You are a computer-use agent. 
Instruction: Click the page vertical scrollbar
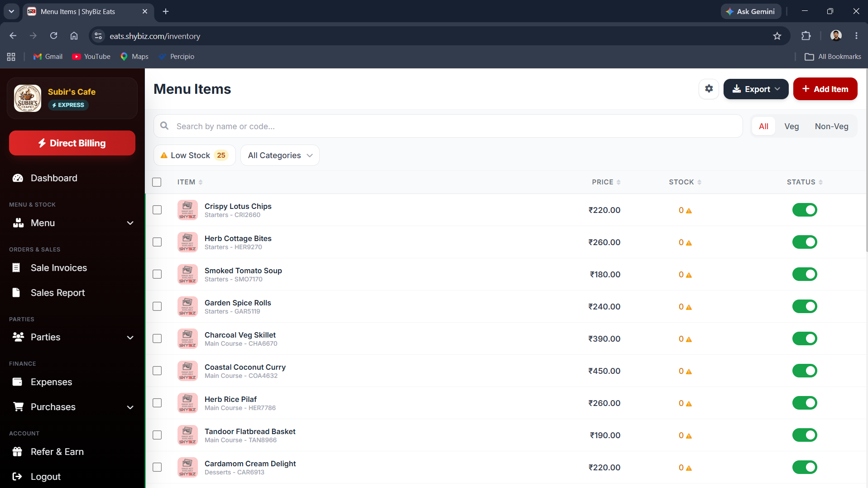click(x=866, y=160)
